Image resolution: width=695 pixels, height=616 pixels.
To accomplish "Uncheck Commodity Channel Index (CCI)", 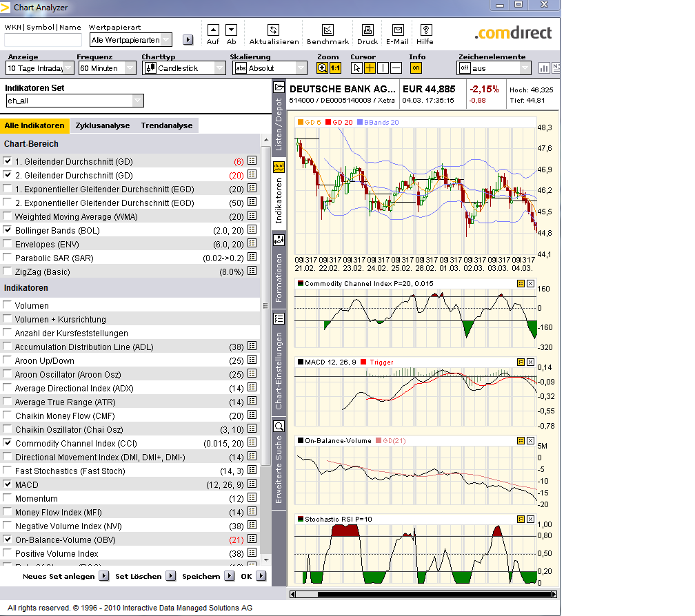I will (x=8, y=443).
